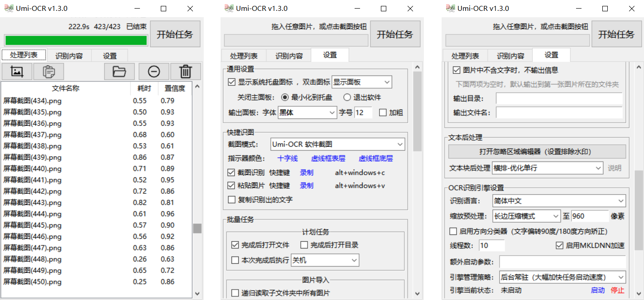This screenshot has width=644, height=300.
Task: Expand the 关机 after-task action dropdown
Action: click(x=325, y=260)
